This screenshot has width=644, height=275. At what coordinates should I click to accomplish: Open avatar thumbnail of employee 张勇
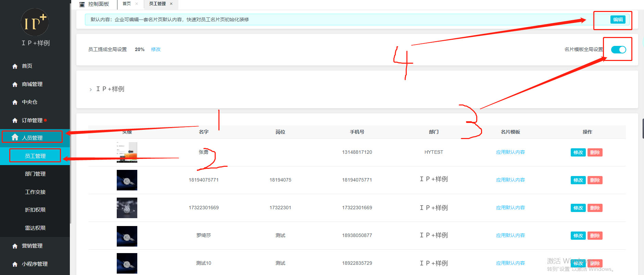pos(127,152)
